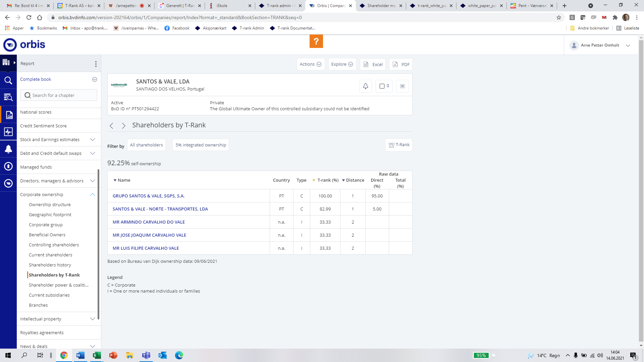Click the Search for a chapter field
Screen dimensions: 644x362
(59, 95)
